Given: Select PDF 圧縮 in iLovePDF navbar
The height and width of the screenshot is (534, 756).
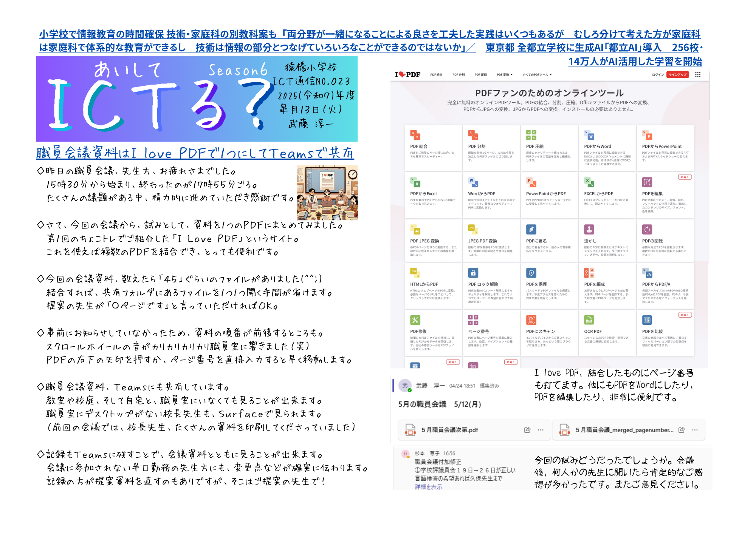Looking at the screenshot, I should (x=481, y=75).
